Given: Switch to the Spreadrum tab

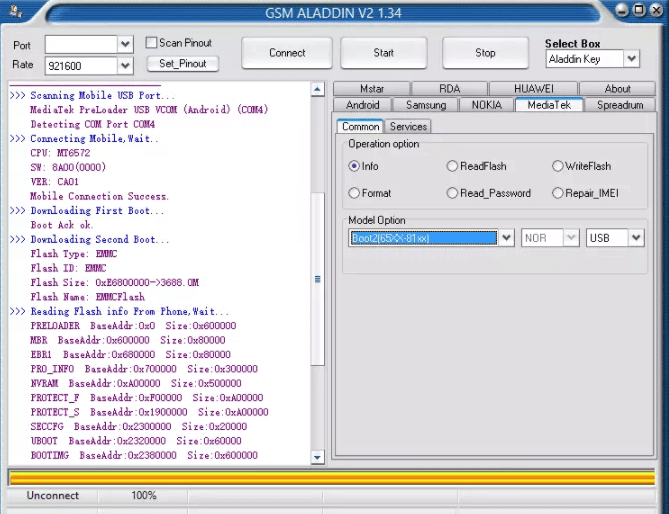Looking at the screenshot, I should tap(620, 105).
